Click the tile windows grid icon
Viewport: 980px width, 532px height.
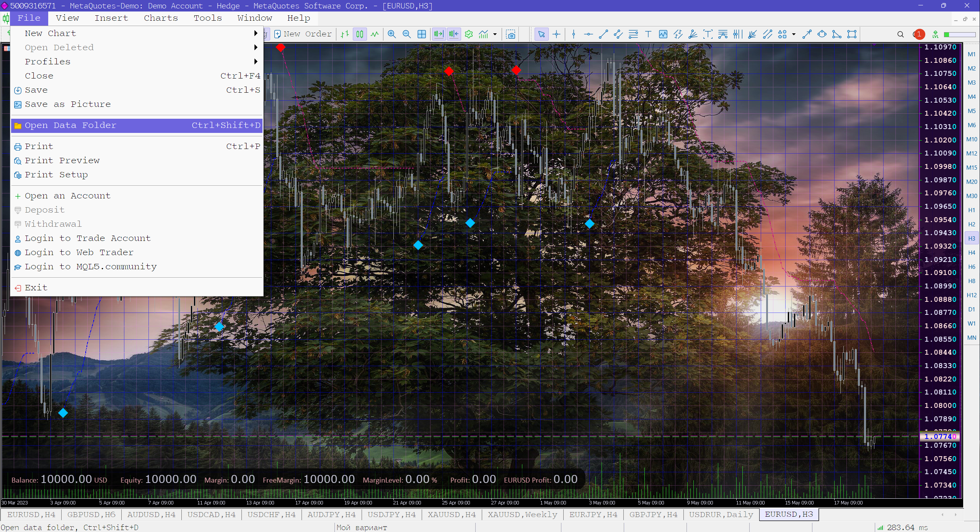(x=421, y=34)
